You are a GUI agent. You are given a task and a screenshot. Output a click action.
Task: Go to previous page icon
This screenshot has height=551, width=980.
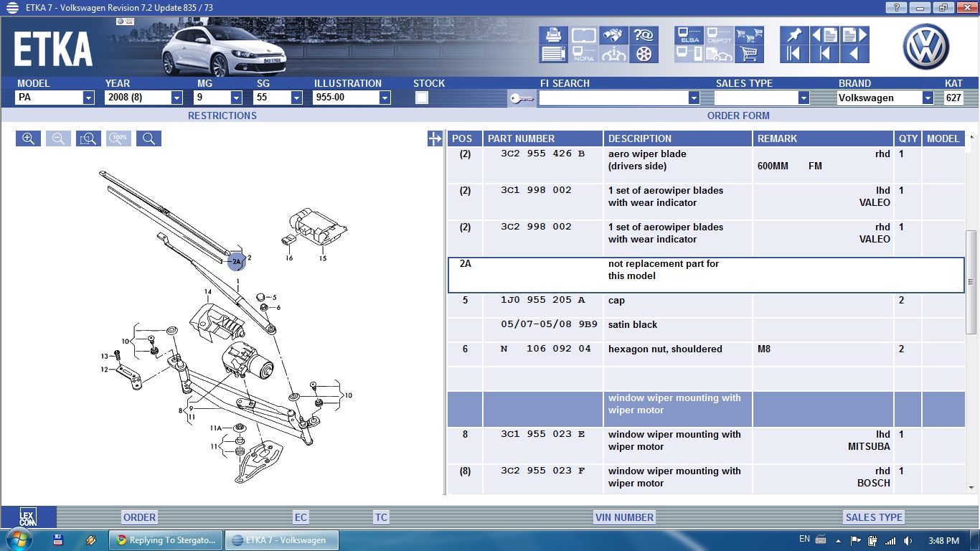click(824, 35)
